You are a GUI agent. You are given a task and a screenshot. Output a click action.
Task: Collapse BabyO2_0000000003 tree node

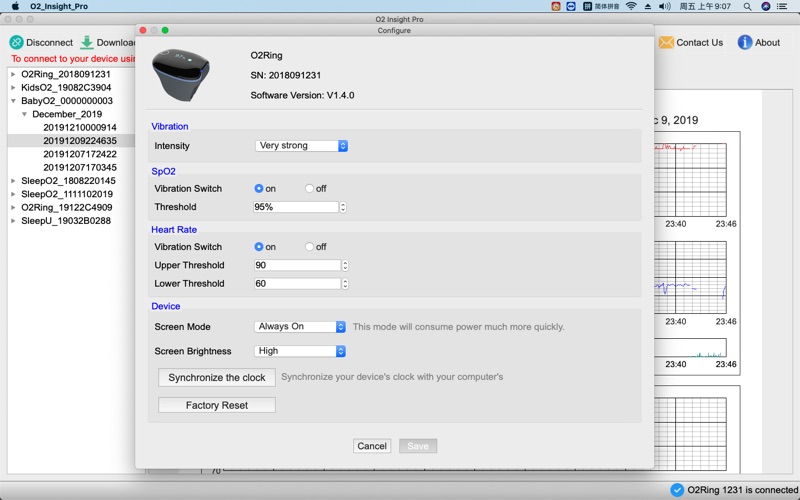click(13, 101)
